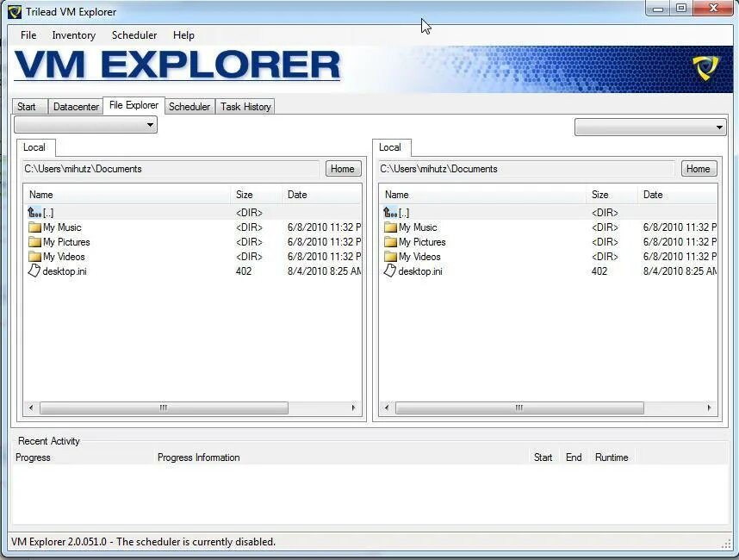
Task: Click the left pane path field
Action: pyautogui.click(x=171, y=169)
